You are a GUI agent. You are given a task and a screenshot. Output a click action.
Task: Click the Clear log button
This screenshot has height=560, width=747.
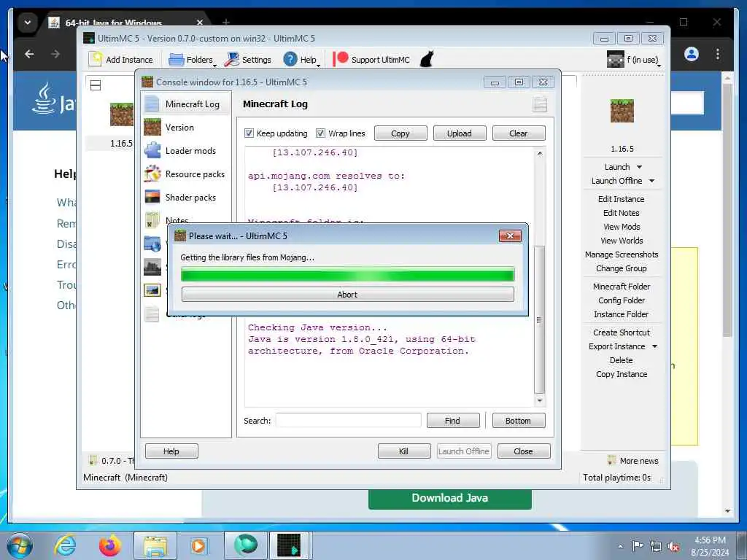pyautogui.click(x=519, y=133)
